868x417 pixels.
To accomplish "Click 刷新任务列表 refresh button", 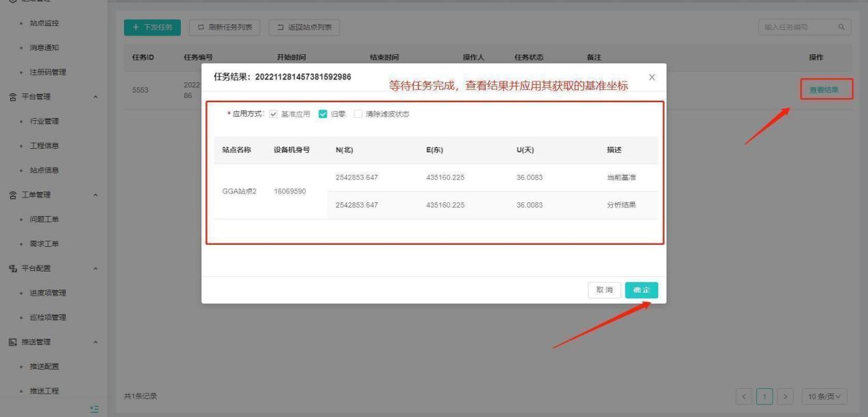I will 225,27.
